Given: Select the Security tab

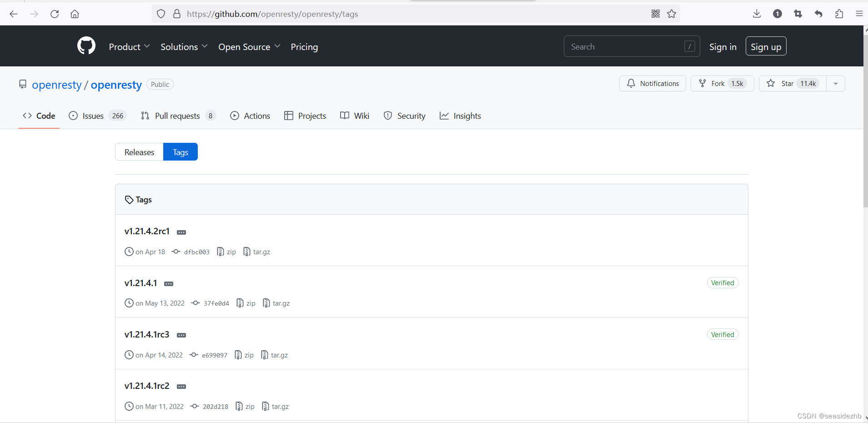Looking at the screenshot, I should (x=405, y=116).
